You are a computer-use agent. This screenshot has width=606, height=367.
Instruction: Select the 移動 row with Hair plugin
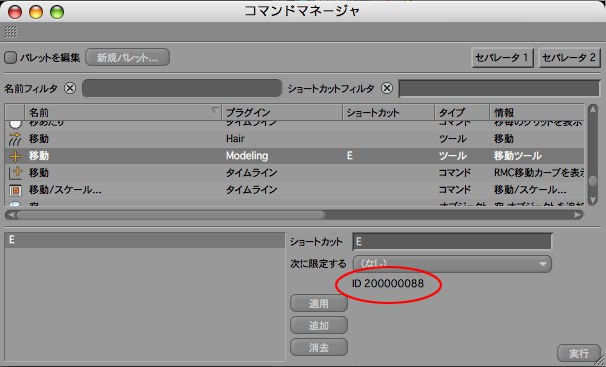[x=294, y=139]
